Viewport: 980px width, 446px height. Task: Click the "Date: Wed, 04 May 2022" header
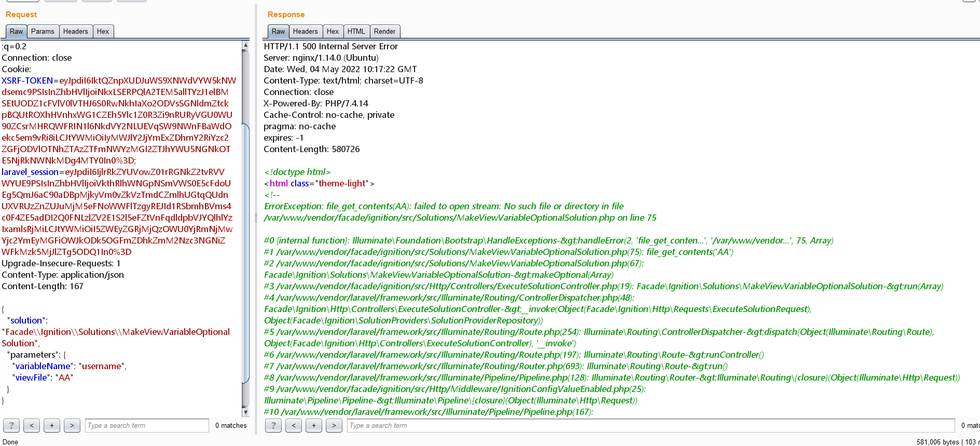(340, 69)
